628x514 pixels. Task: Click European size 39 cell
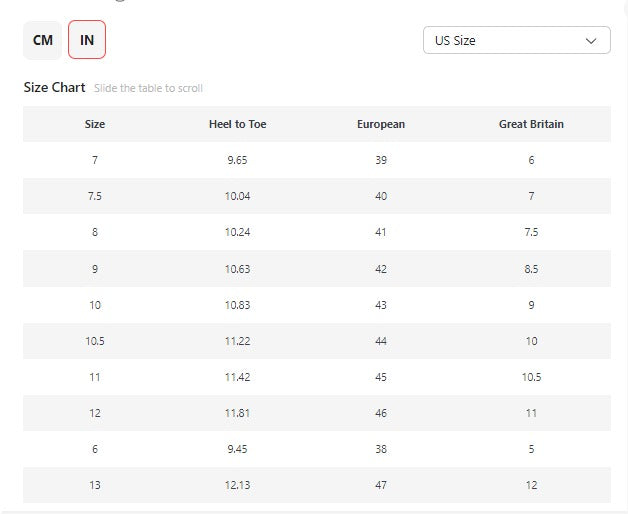click(x=381, y=160)
